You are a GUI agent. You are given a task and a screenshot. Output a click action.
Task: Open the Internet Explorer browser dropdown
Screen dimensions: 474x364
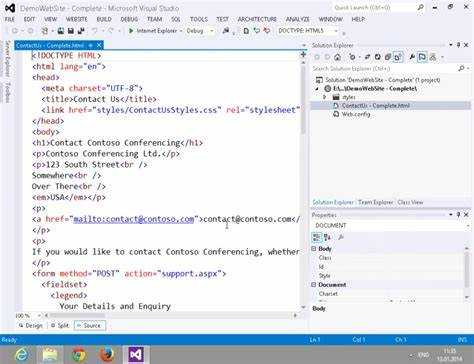point(181,31)
